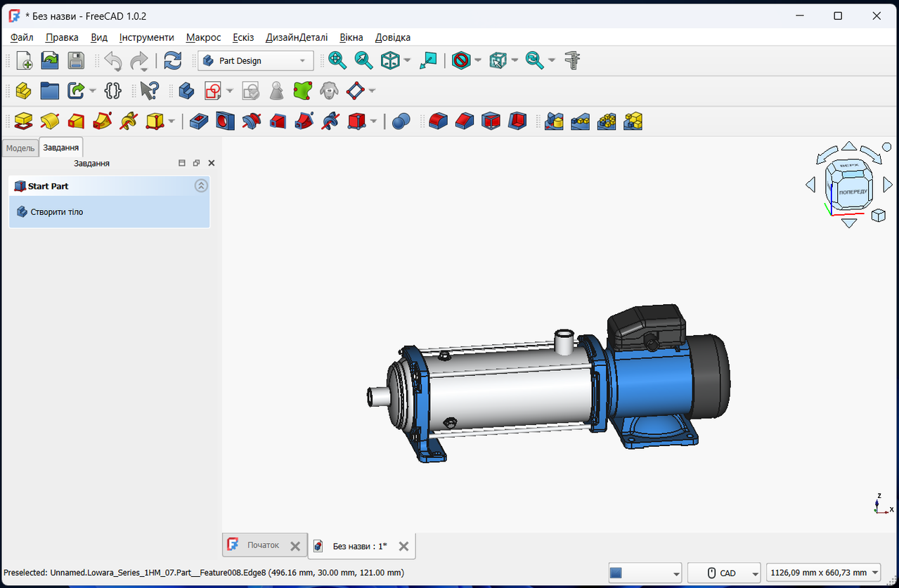Image resolution: width=899 pixels, height=588 pixels.
Task: Select the MultiTransform tool
Action: pyautogui.click(x=633, y=122)
